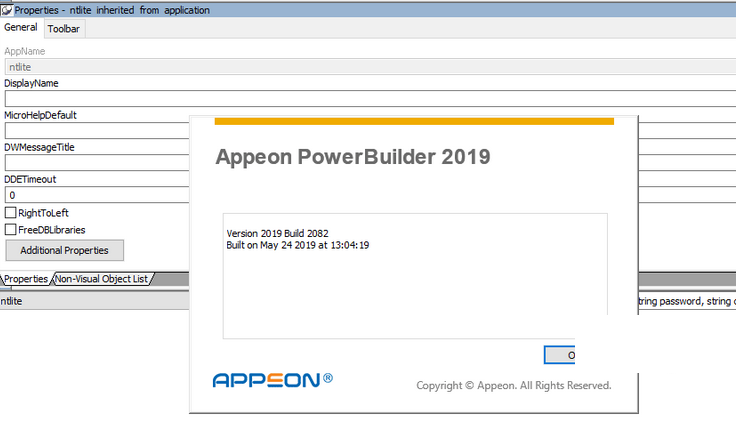Click the AppName field containing ntlite
Viewport: 736px width, 448px height.
coord(370,67)
